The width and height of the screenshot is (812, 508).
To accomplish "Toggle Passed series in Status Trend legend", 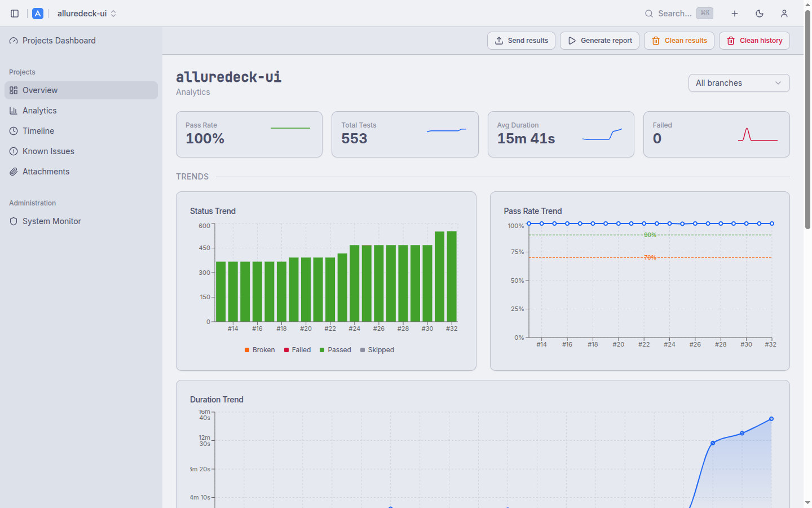I will pos(335,350).
